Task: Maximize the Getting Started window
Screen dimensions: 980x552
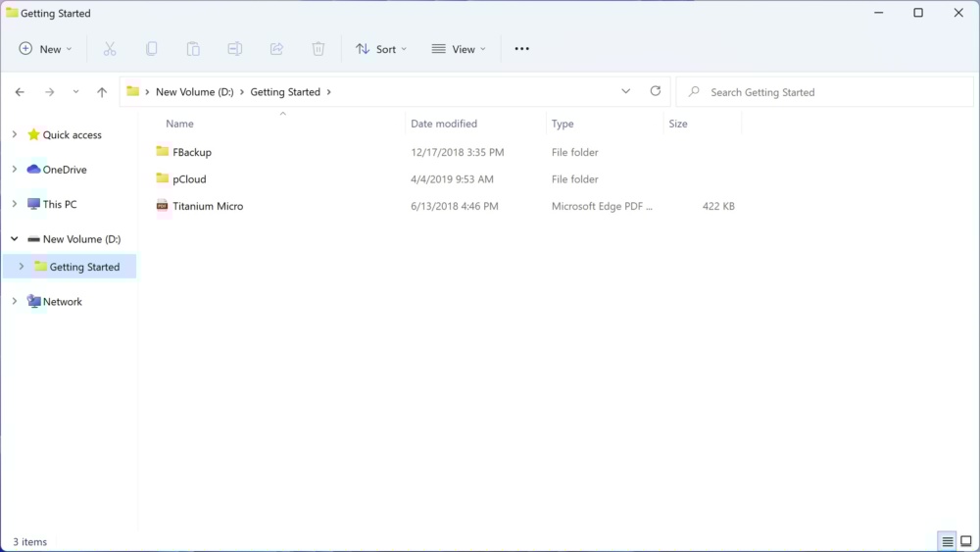Action: tap(918, 13)
